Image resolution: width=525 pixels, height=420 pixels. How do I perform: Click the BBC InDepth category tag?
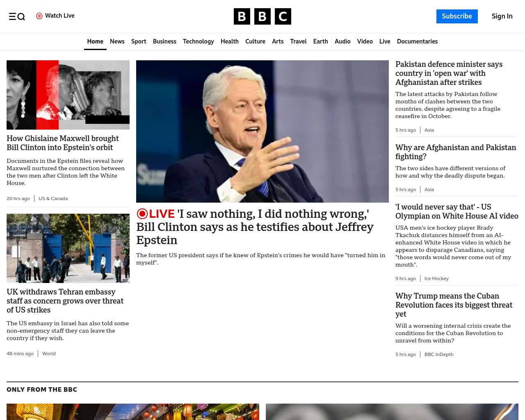pyautogui.click(x=438, y=354)
